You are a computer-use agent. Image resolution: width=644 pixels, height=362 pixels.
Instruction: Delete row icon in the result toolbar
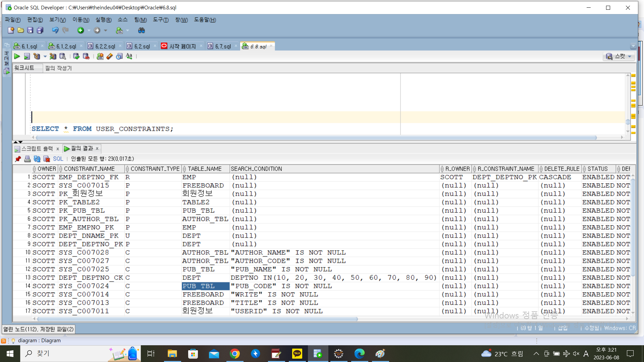pos(47,159)
